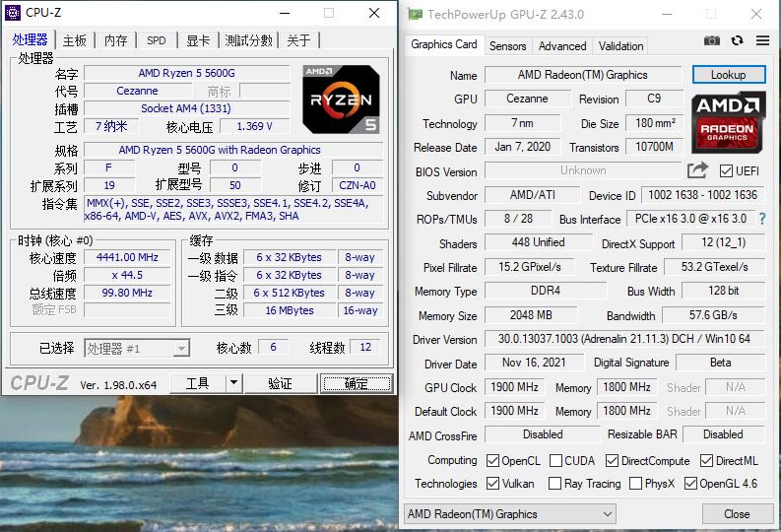Image resolution: width=781 pixels, height=532 pixels.
Task: Click the 验证 button in CPU-Z
Action: pos(280,383)
